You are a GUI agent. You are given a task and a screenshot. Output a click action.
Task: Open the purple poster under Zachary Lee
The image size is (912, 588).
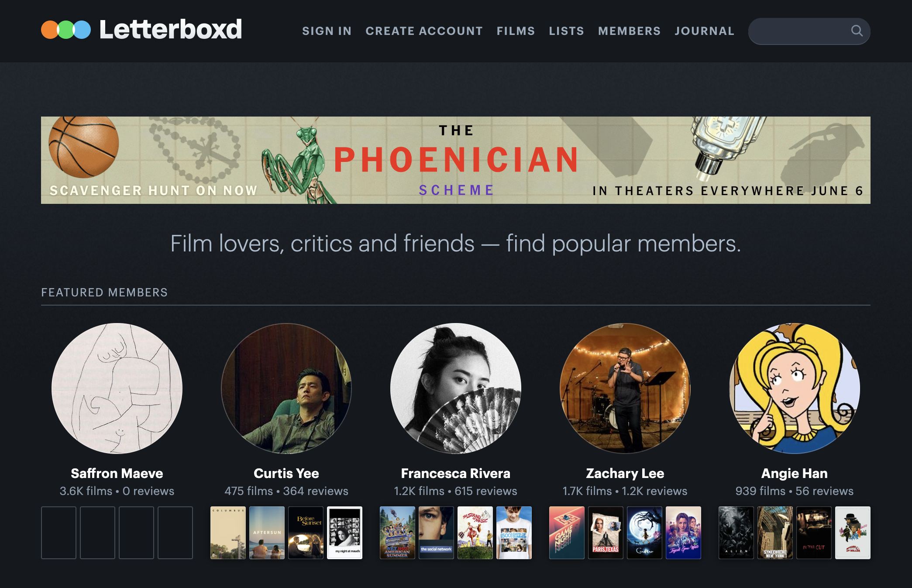tap(683, 533)
